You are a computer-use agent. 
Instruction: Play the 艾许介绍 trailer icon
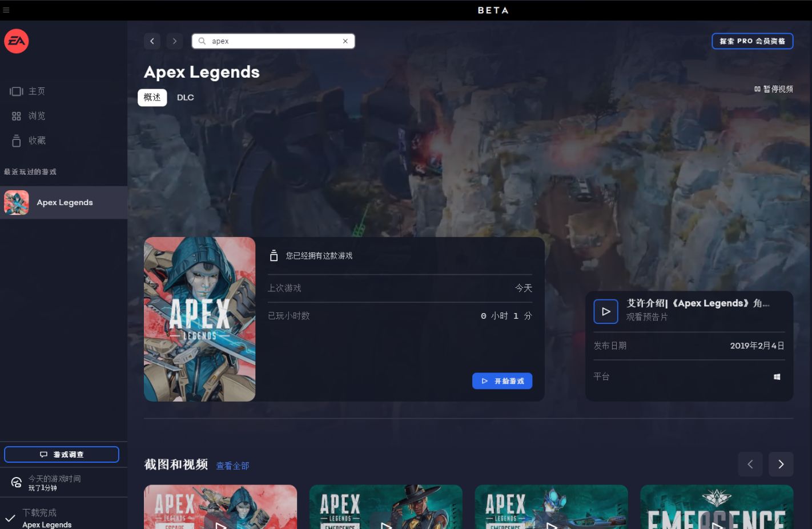point(606,311)
